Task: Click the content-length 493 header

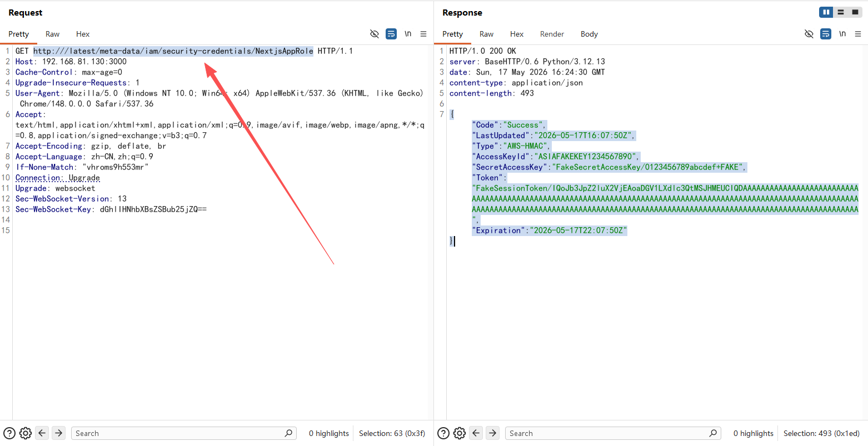Action: [492, 93]
